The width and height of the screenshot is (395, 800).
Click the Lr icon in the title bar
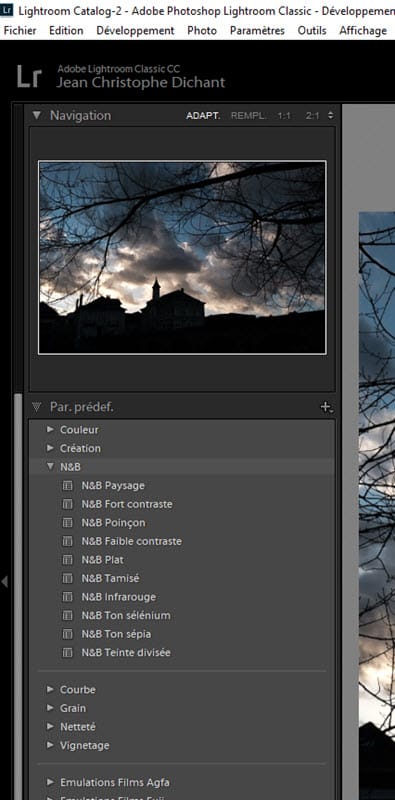[7, 10]
